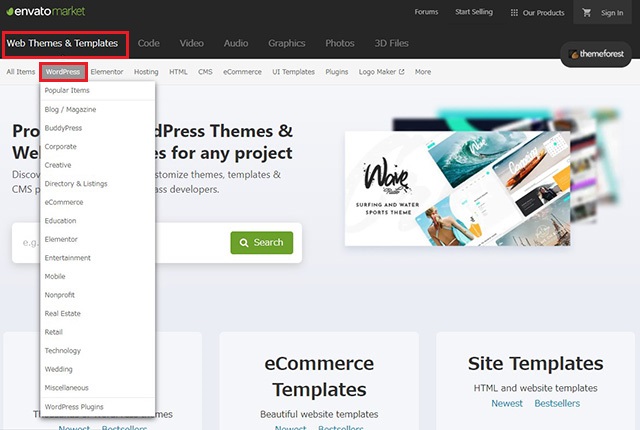Switch to the Video category tab
Viewport: 640px width, 430px height.
191,43
